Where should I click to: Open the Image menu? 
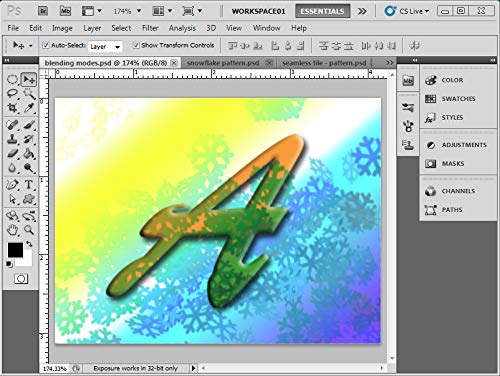[62, 28]
